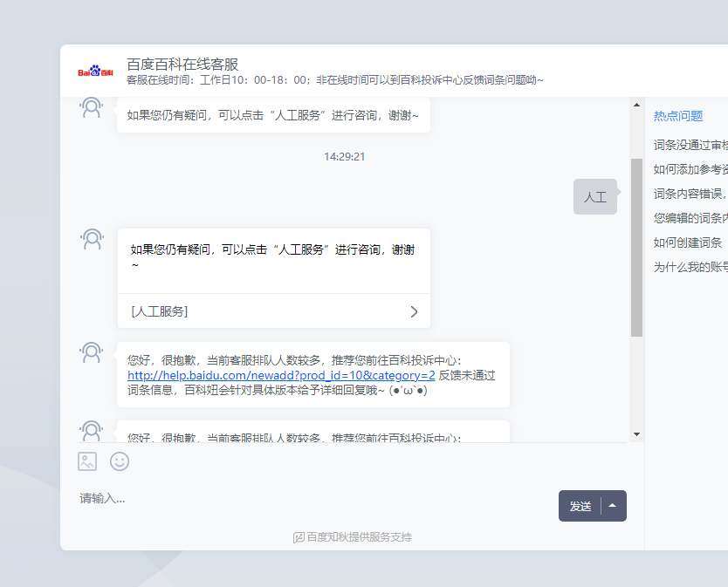The height and width of the screenshot is (587, 728).
Task: Click the 发送 send button
Action: (580, 506)
